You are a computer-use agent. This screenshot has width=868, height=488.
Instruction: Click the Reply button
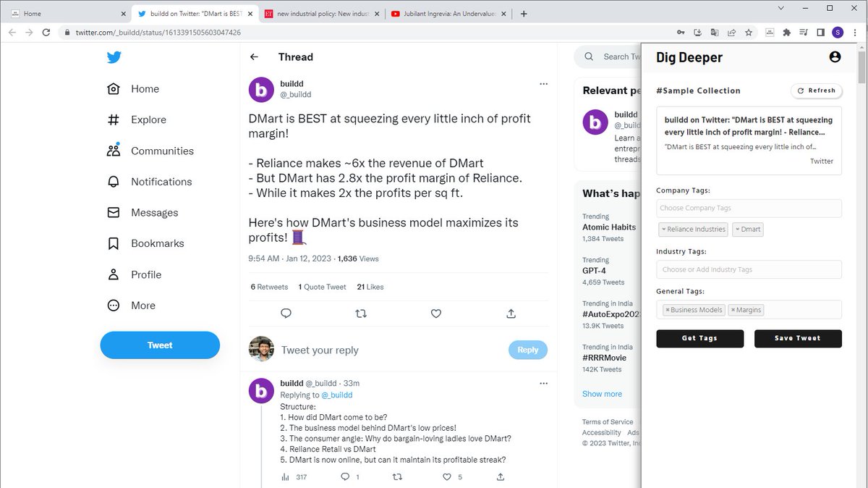point(528,350)
